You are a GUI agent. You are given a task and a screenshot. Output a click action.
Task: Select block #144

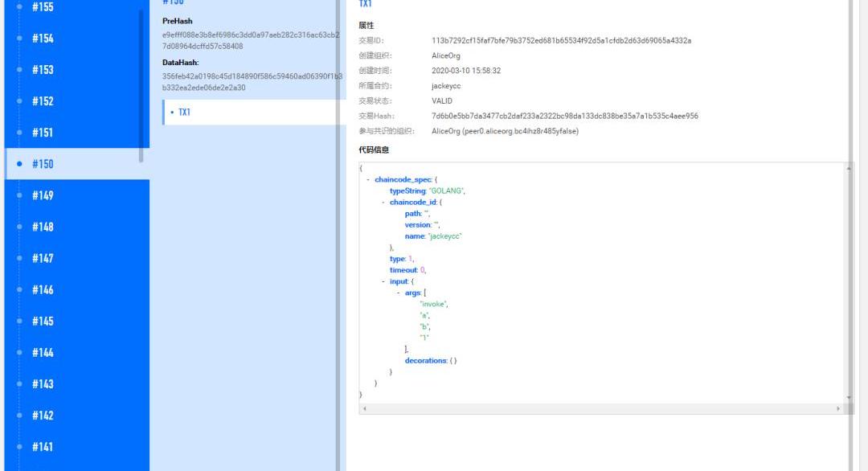click(x=43, y=352)
